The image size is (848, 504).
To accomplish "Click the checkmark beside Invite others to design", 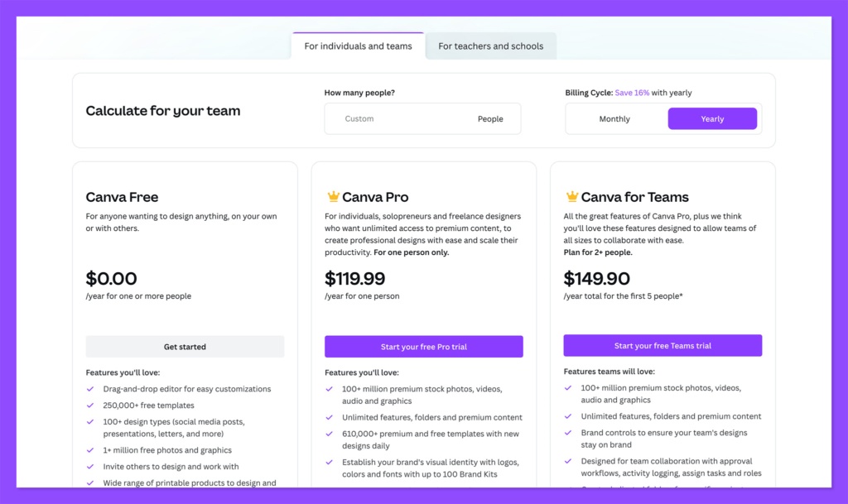I will pos(90,467).
